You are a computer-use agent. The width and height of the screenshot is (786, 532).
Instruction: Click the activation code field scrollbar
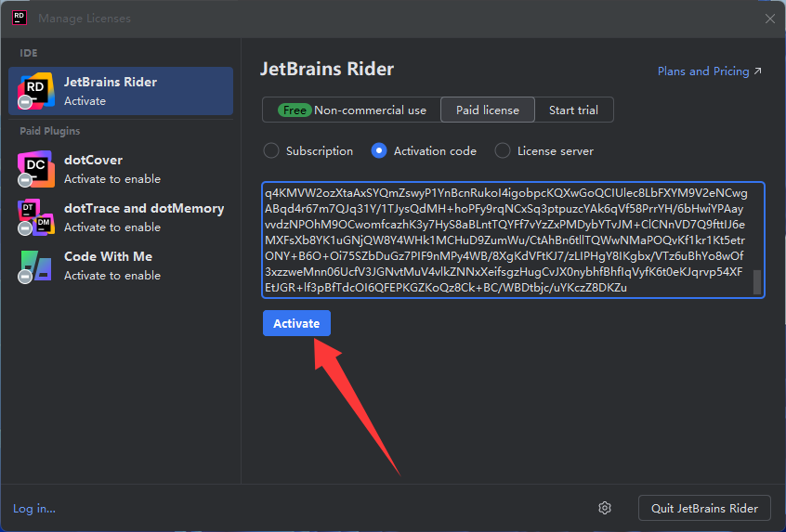tap(757, 282)
